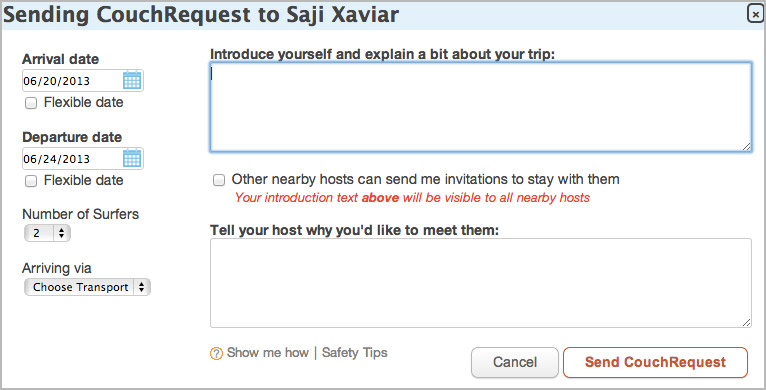Click the question mark help icon
Image resolution: width=766 pixels, height=390 pixels.
pyautogui.click(x=216, y=353)
